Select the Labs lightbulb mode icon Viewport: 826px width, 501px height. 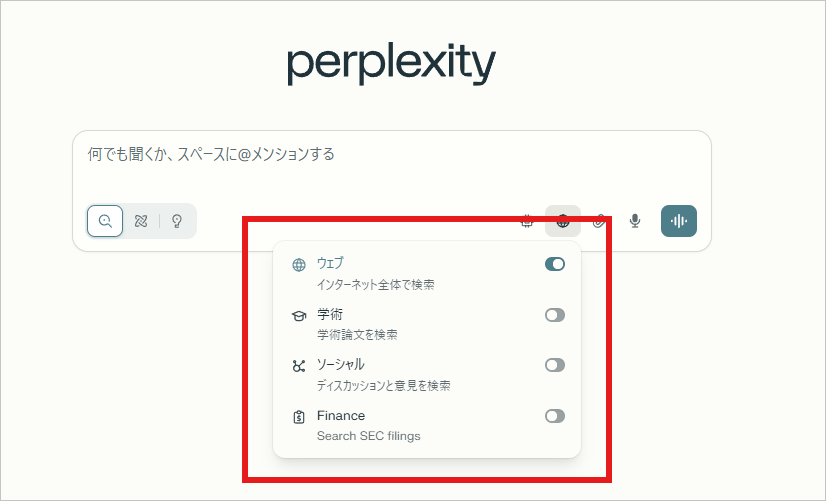point(177,221)
